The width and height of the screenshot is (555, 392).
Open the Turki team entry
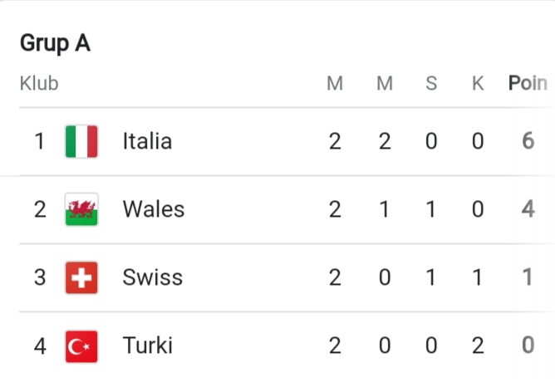coord(148,345)
